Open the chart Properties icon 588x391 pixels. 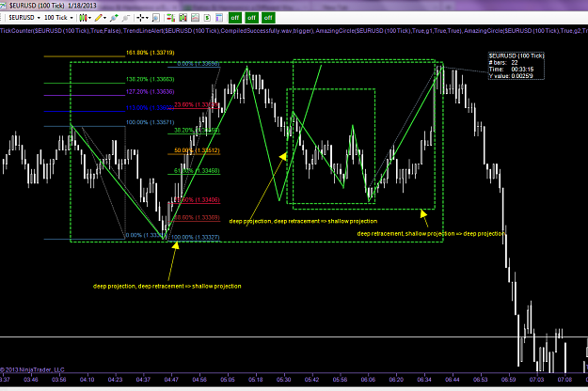coord(219,18)
